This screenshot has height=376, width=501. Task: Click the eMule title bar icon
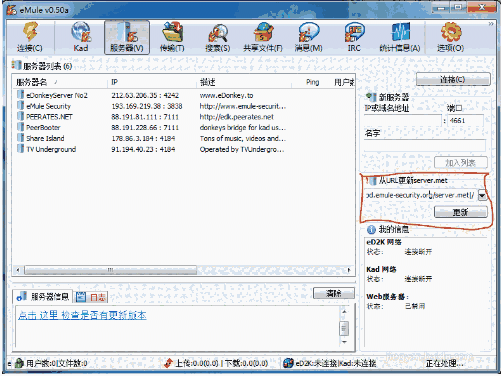pos(12,10)
